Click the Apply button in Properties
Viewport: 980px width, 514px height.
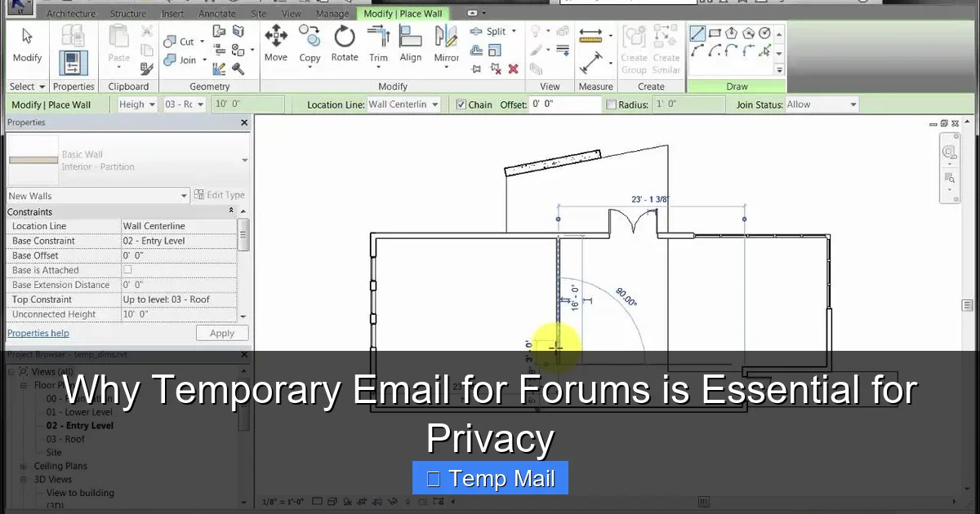(222, 332)
